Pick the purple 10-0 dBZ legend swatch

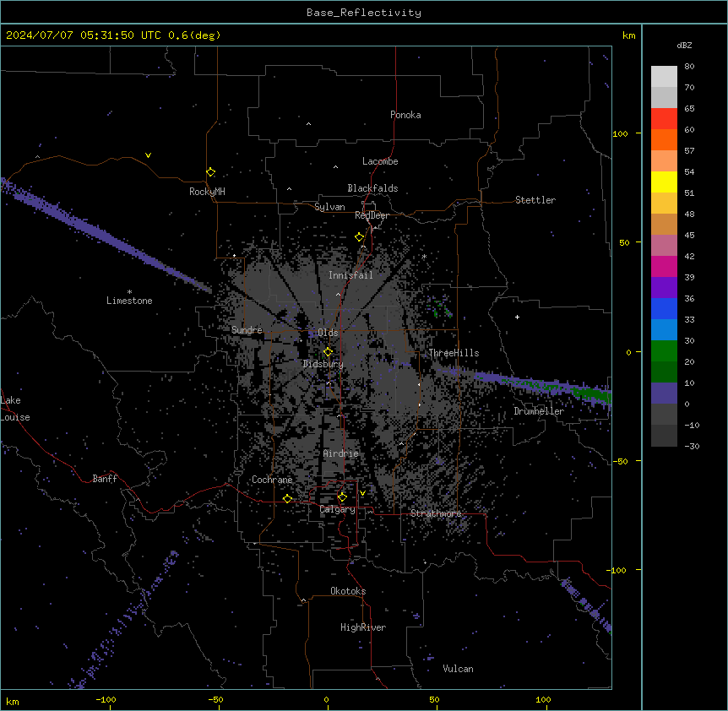664,393
